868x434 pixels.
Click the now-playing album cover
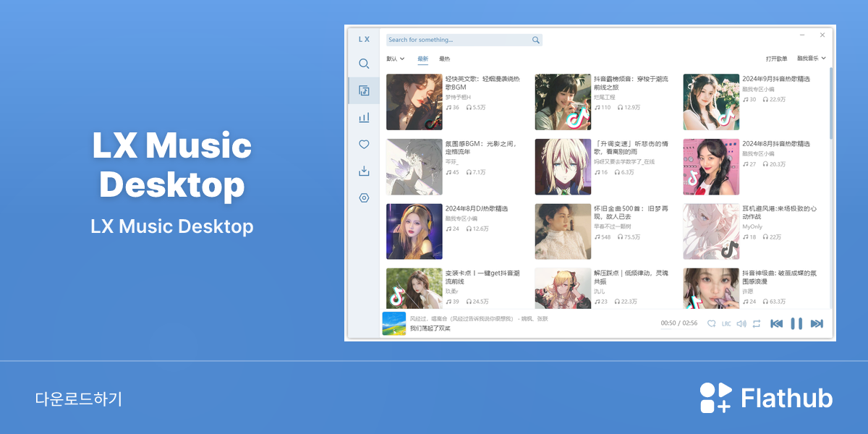tap(394, 324)
